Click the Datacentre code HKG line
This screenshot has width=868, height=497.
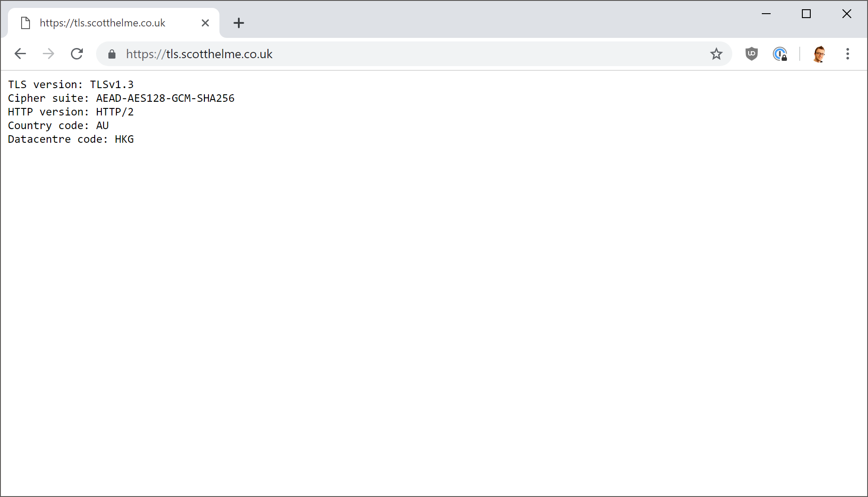pos(70,139)
